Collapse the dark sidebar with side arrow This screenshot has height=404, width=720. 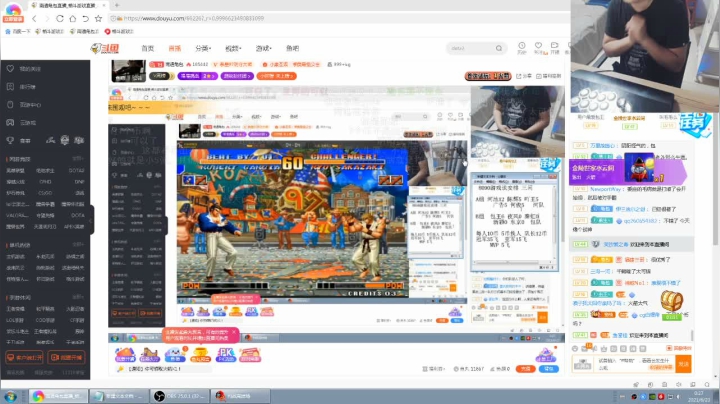tap(92, 220)
